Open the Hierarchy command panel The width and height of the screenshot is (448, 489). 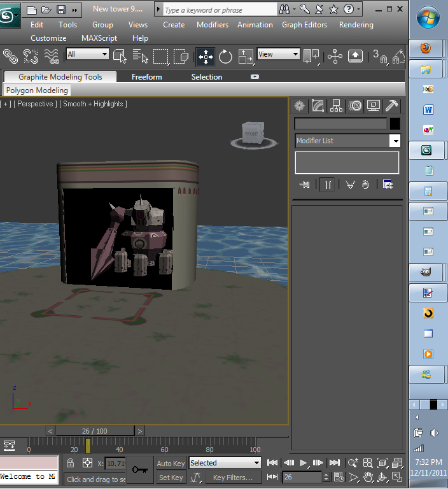click(x=336, y=106)
